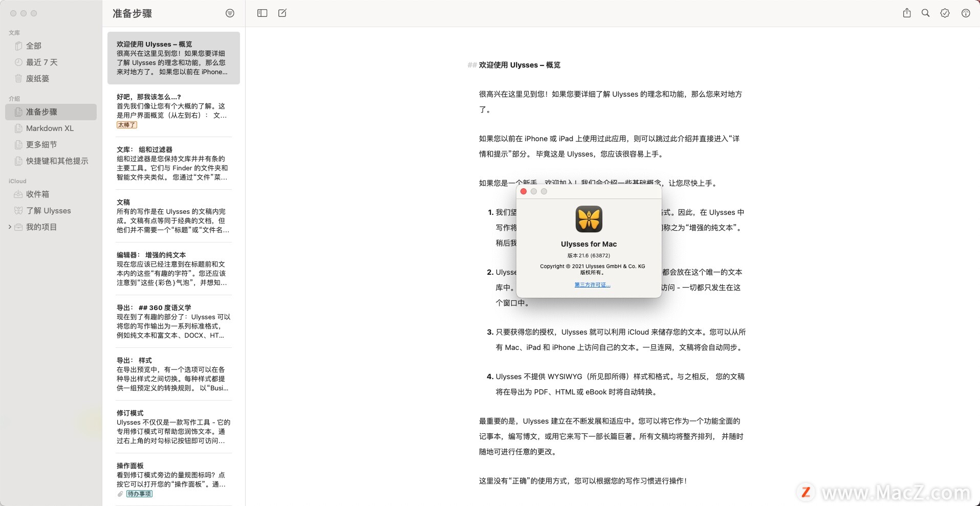Open 快捷键和其他提示 group
Image resolution: width=980 pixels, height=506 pixels.
(51, 161)
